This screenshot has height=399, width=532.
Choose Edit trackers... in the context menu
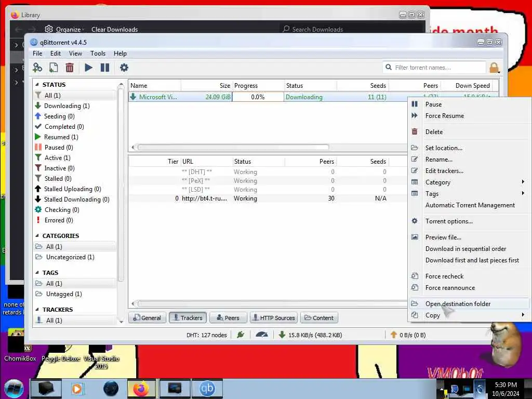pyautogui.click(x=469, y=170)
